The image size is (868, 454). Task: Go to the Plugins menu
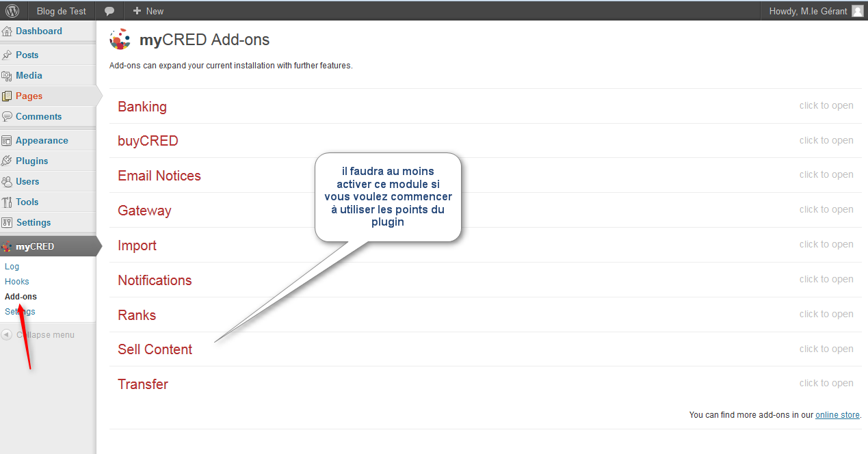32,161
